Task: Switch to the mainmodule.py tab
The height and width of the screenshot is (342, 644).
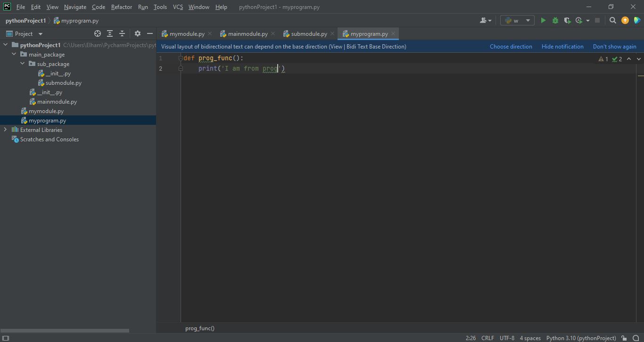Action: [248, 34]
